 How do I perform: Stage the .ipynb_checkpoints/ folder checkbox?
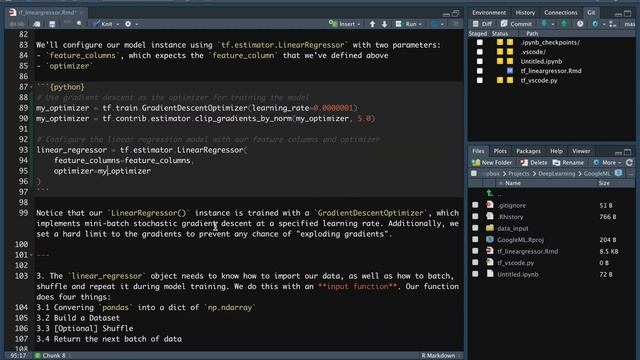pyautogui.click(x=480, y=42)
